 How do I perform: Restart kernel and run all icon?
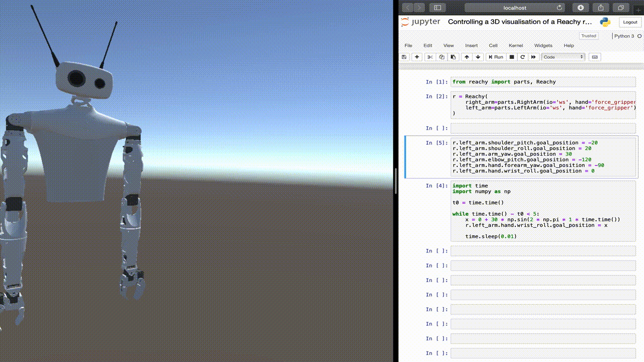click(x=534, y=57)
